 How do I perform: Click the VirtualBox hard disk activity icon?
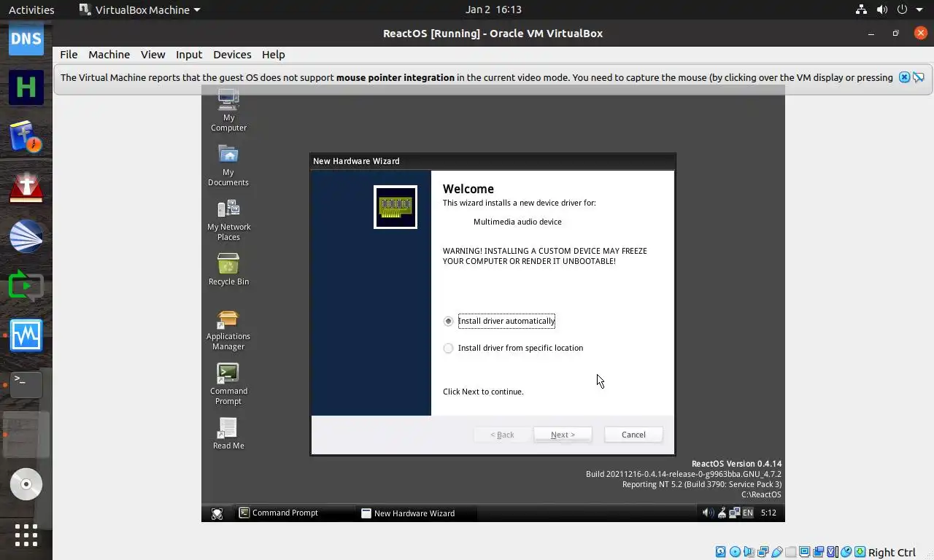[720, 552]
